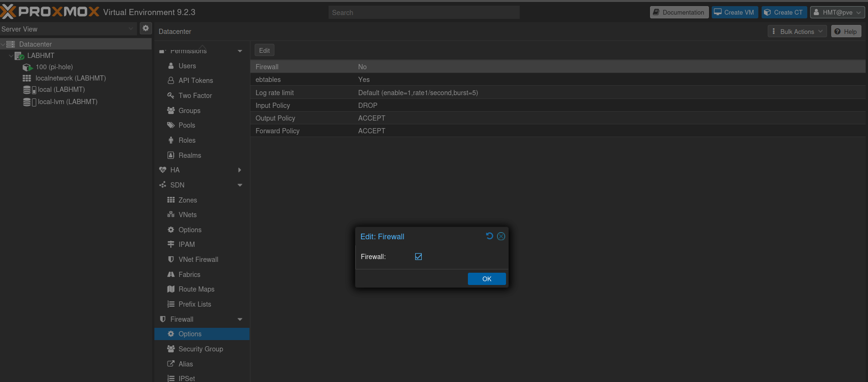Confirm with the OK button
The height and width of the screenshot is (382, 868).
(487, 279)
